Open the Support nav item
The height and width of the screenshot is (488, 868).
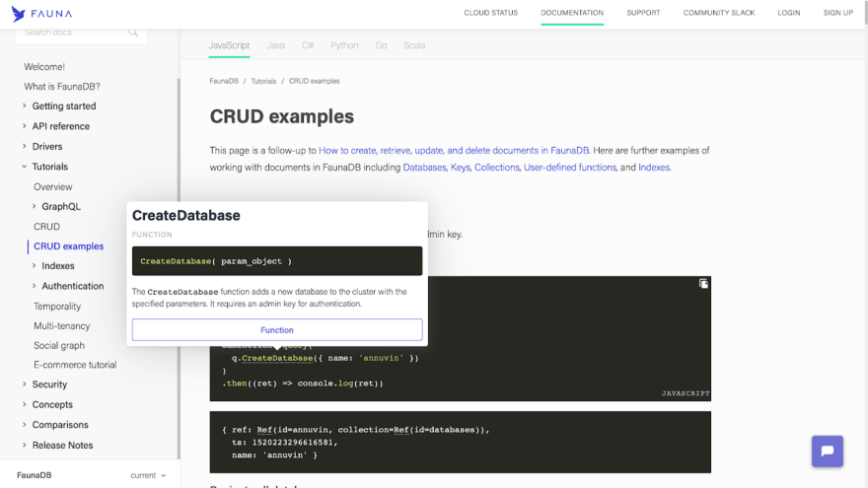click(x=643, y=13)
